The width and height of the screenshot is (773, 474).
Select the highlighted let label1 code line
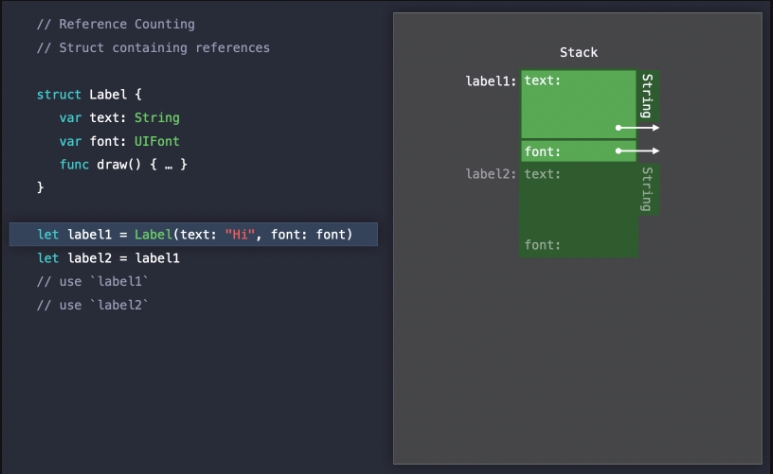tap(194, 235)
